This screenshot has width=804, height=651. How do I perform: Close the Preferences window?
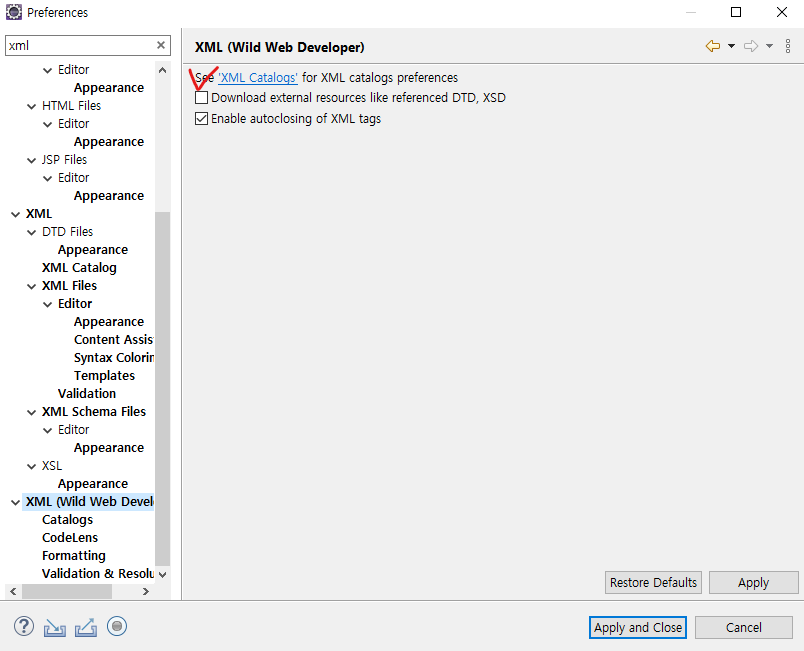(x=781, y=12)
